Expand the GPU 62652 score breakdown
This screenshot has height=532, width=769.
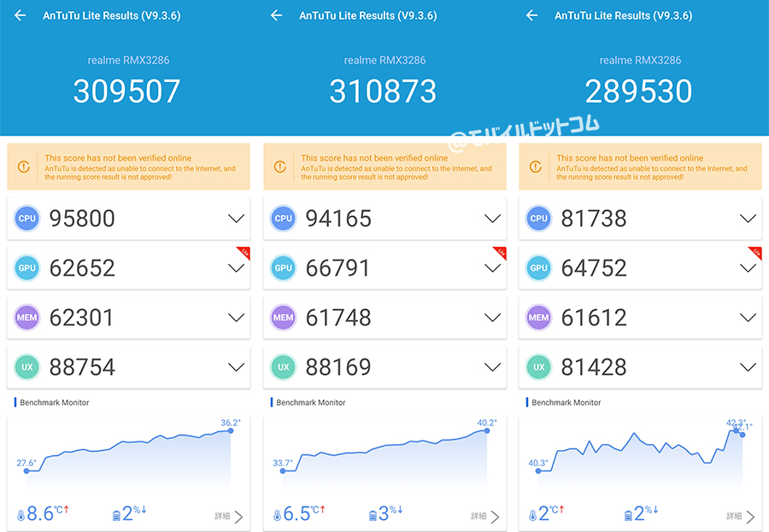pyautogui.click(x=236, y=268)
